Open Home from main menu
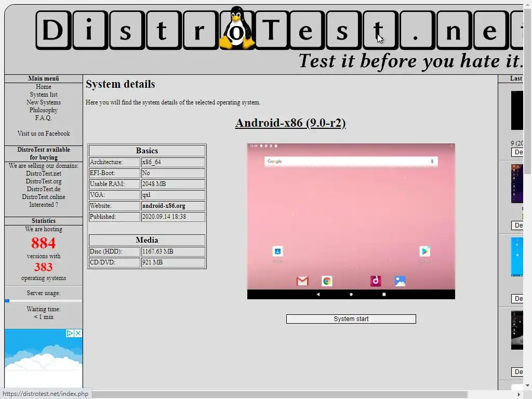This screenshot has height=399, width=532. pyautogui.click(x=44, y=87)
